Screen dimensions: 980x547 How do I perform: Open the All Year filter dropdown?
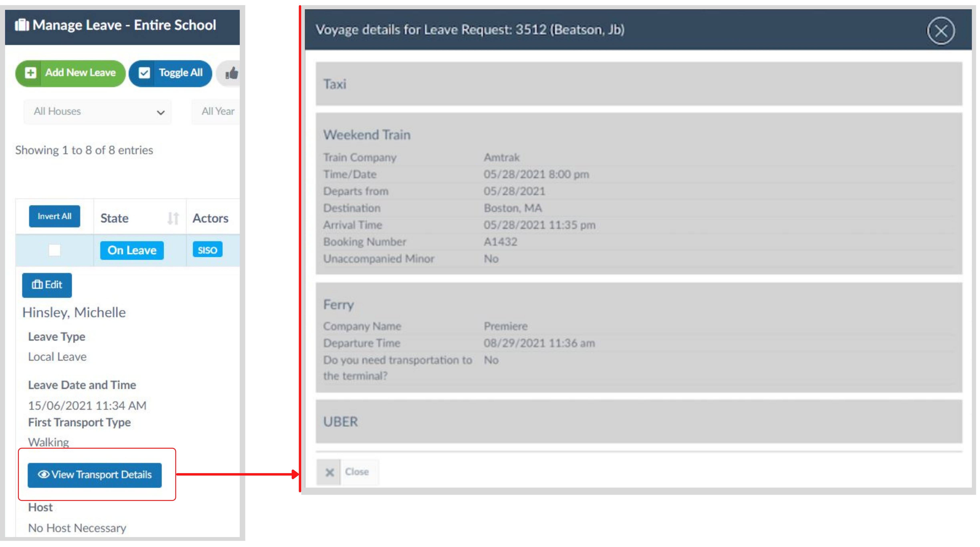[x=218, y=112]
